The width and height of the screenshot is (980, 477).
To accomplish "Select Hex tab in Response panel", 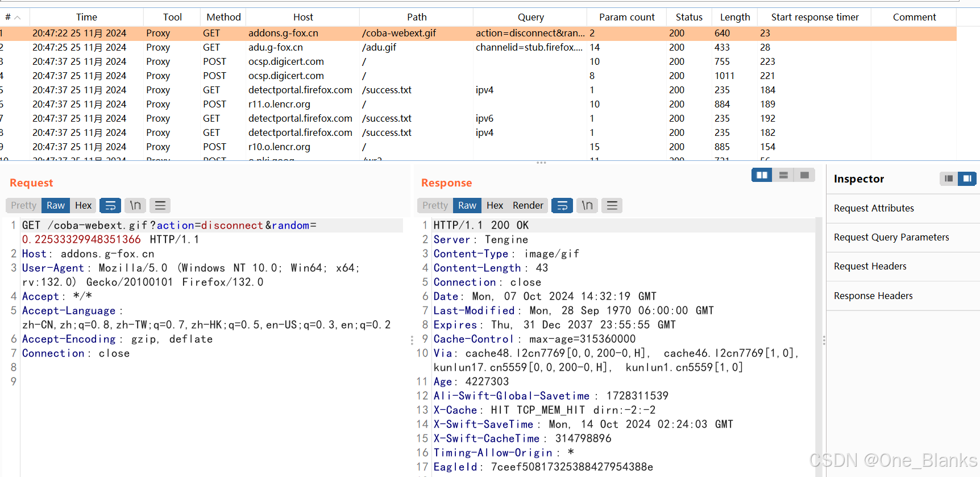I will [495, 205].
